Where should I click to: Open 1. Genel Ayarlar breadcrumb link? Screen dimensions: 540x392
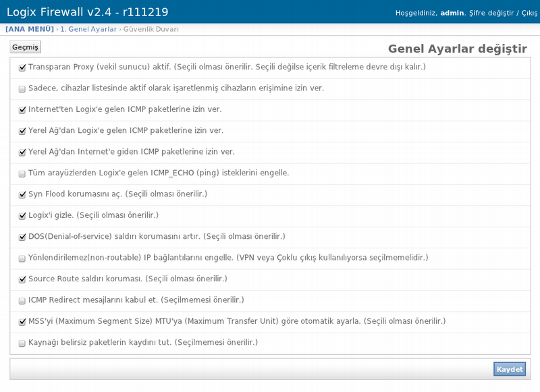pos(88,29)
